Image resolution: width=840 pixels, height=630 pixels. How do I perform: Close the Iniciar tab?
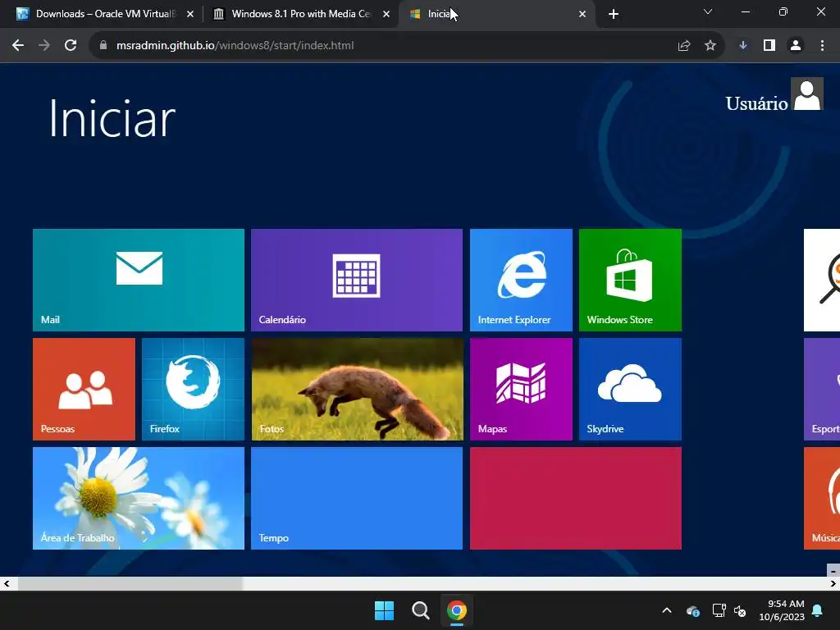(x=582, y=14)
